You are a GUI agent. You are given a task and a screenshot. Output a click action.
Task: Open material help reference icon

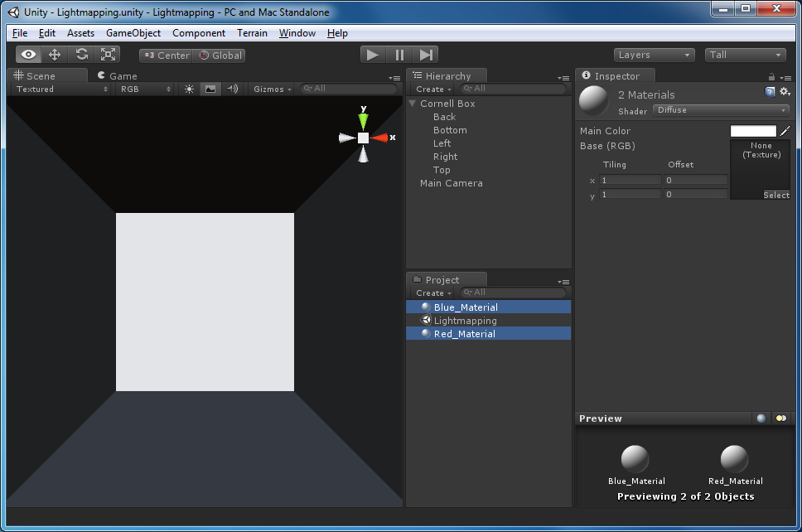(x=770, y=91)
